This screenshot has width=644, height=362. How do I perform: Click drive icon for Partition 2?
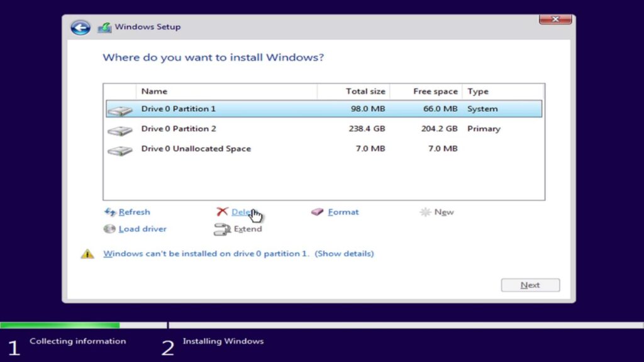[120, 131]
